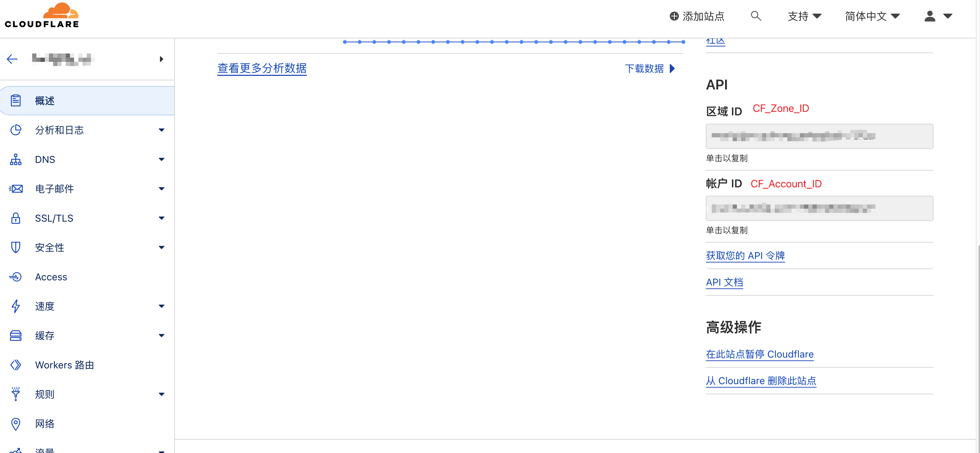Click 添加站点 in the top bar
The height and width of the screenshot is (453, 980).
coord(696,16)
